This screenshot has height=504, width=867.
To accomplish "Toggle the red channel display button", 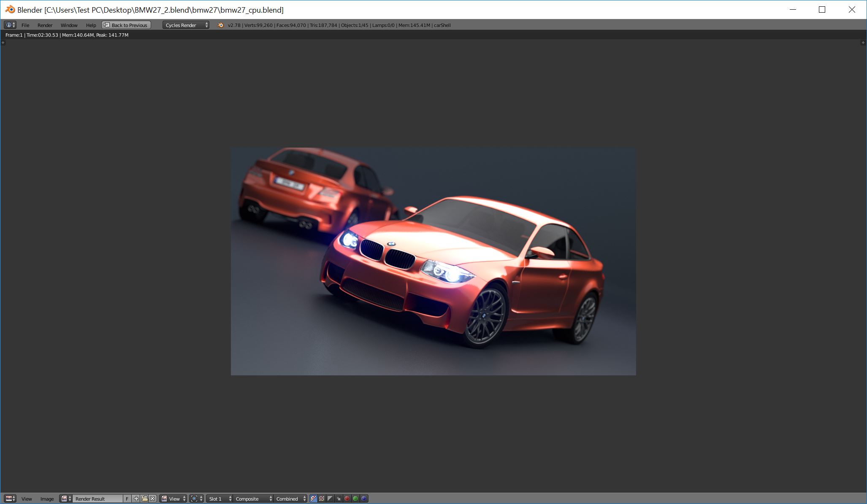I will pos(347,499).
